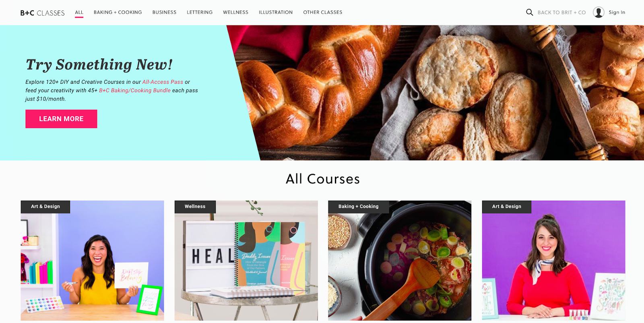Open the lettering course thumbnail with woman in yellow
This screenshot has width=644, height=323.
click(92, 261)
